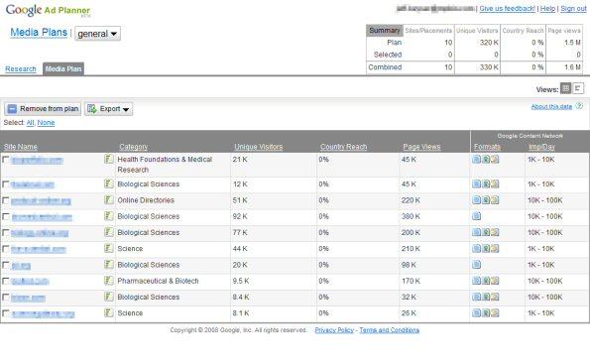The height and width of the screenshot is (364, 590).
Task: Open profile icon in Pharmaceutical & Biotech row
Action: pyautogui.click(x=109, y=281)
